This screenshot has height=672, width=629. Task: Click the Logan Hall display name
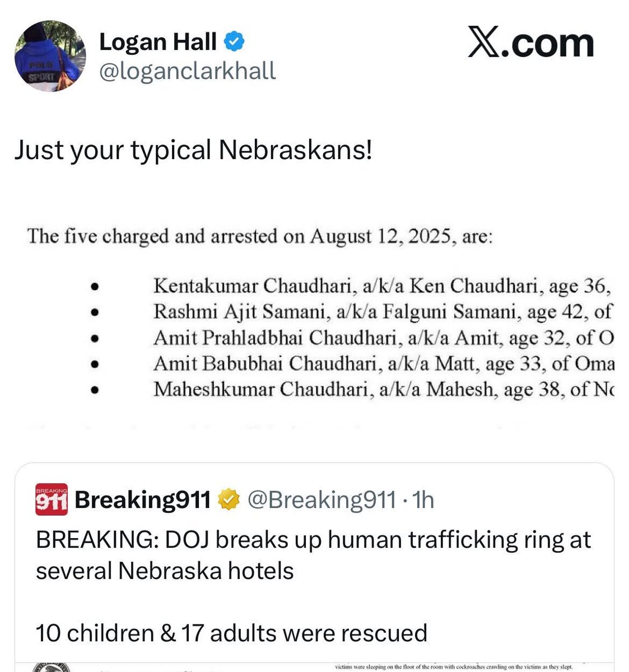[158, 42]
